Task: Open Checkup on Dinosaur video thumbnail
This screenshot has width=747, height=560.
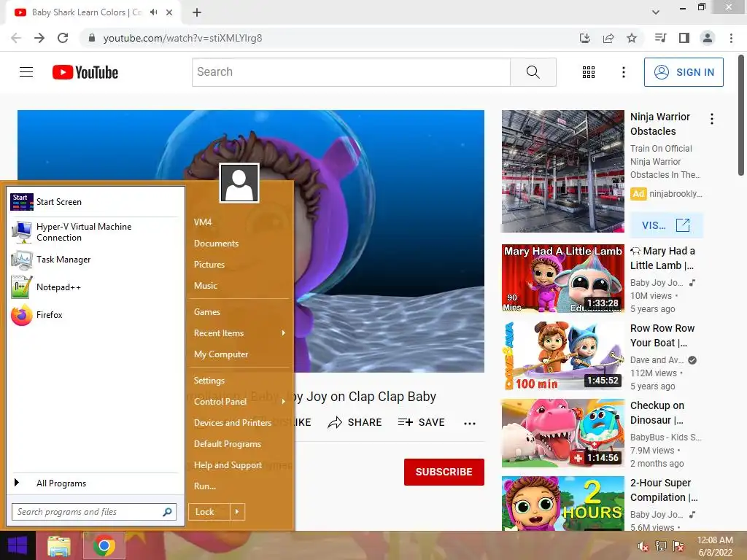Action: tap(562, 433)
